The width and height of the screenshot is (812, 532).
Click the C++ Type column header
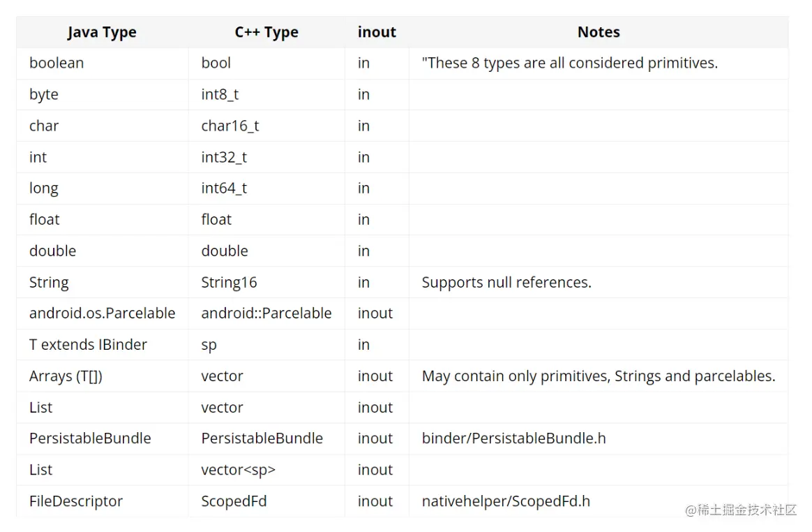[x=266, y=32]
